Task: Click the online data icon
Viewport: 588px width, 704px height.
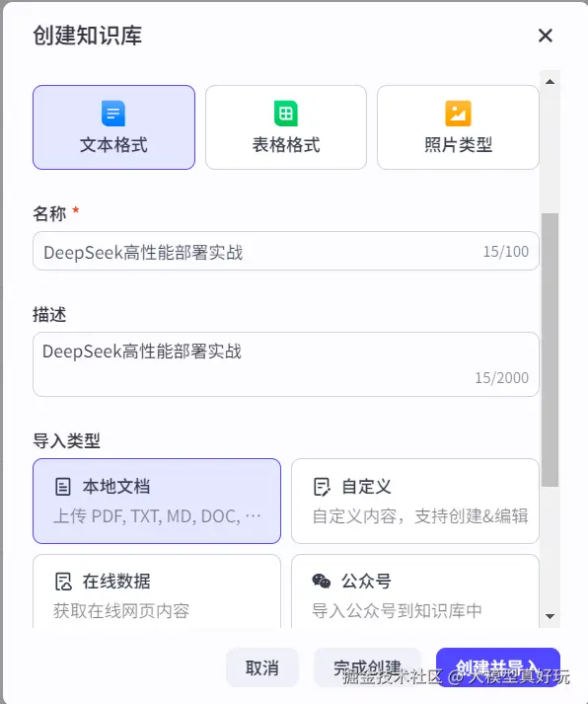Action: tap(63, 582)
